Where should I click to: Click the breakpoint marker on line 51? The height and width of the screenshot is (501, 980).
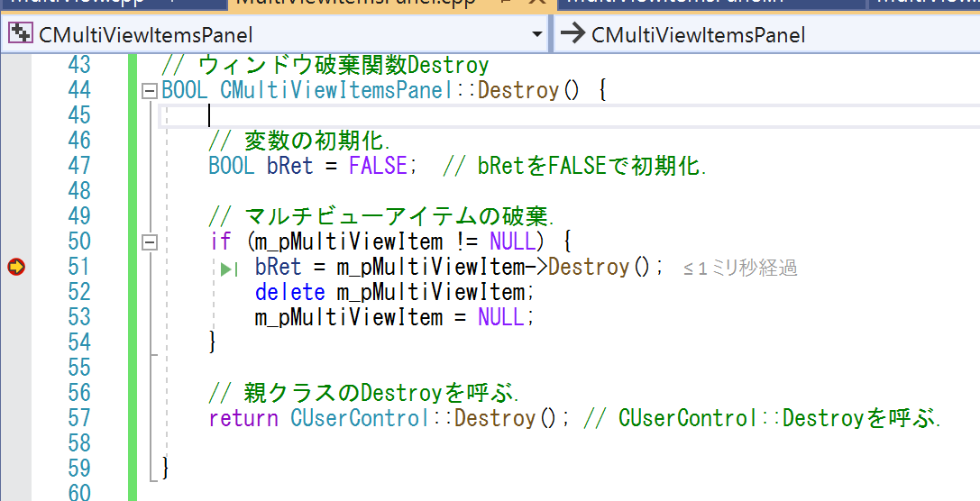[16, 268]
